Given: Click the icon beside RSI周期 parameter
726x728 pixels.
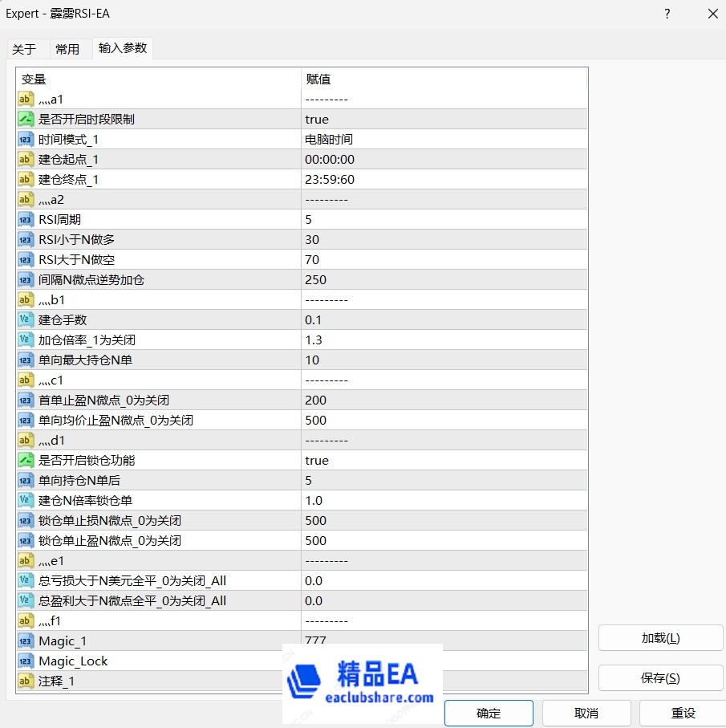Looking at the screenshot, I should coord(26,220).
